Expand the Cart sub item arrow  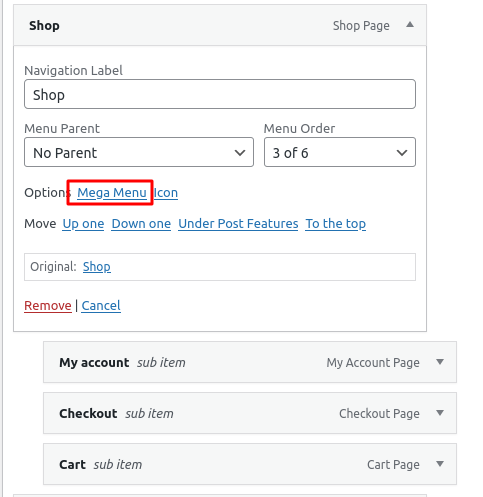pyautogui.click(x=440, y=464)
